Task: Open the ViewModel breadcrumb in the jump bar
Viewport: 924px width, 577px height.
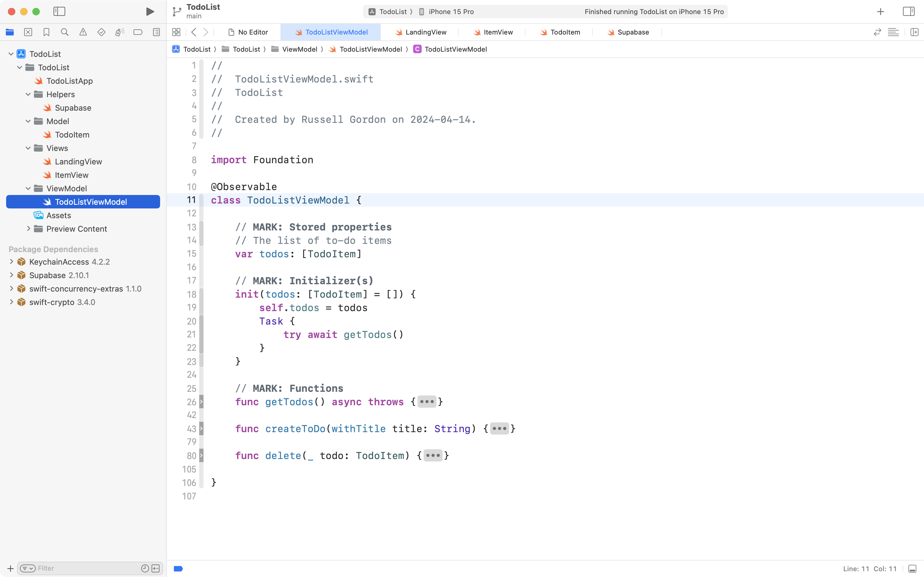Action: [300, 49]
